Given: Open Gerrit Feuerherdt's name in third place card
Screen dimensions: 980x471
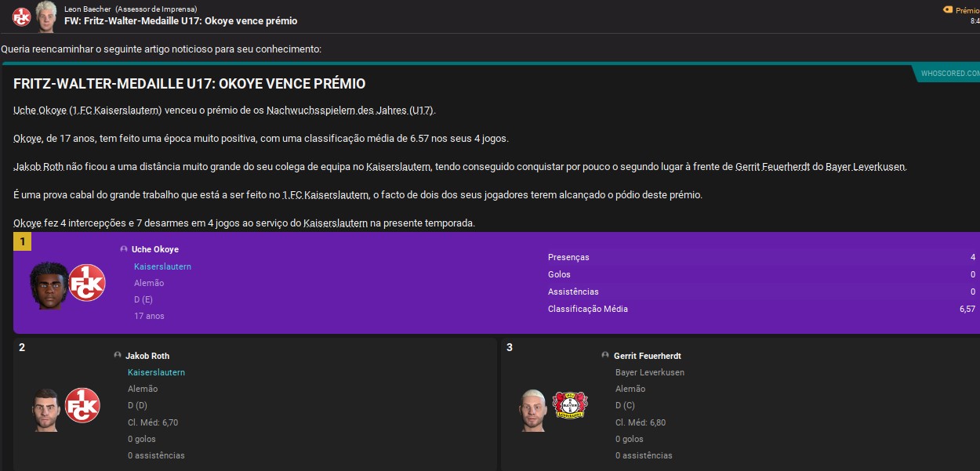Looking at the screenshot, I should [x=648, y=356].
